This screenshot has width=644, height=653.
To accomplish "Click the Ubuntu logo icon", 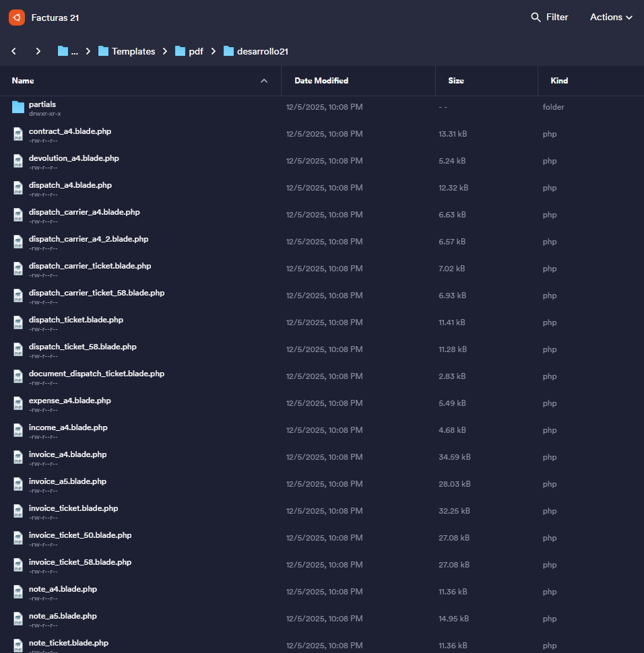I will click(17, 18).
